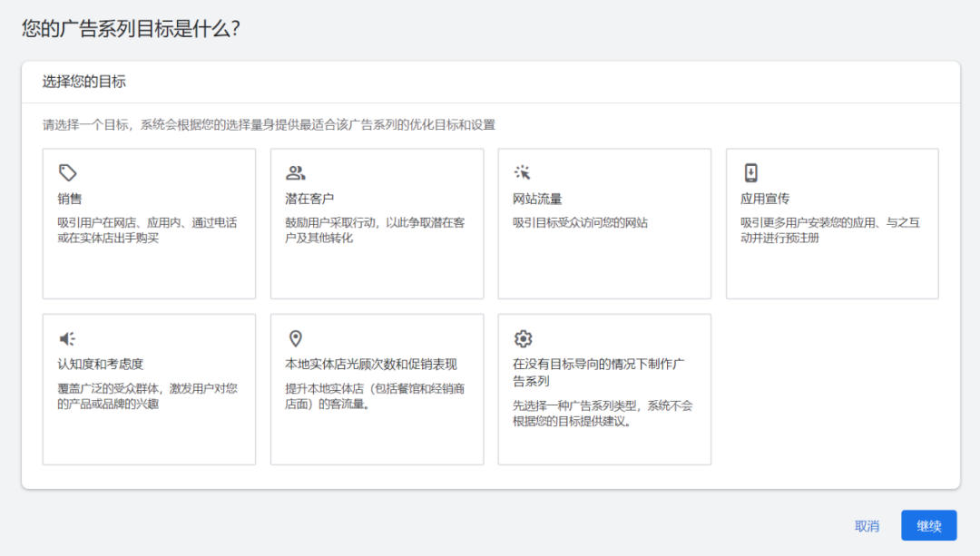Click the 潜在客户 title text
Screen dimensions: 980x556
309,199
